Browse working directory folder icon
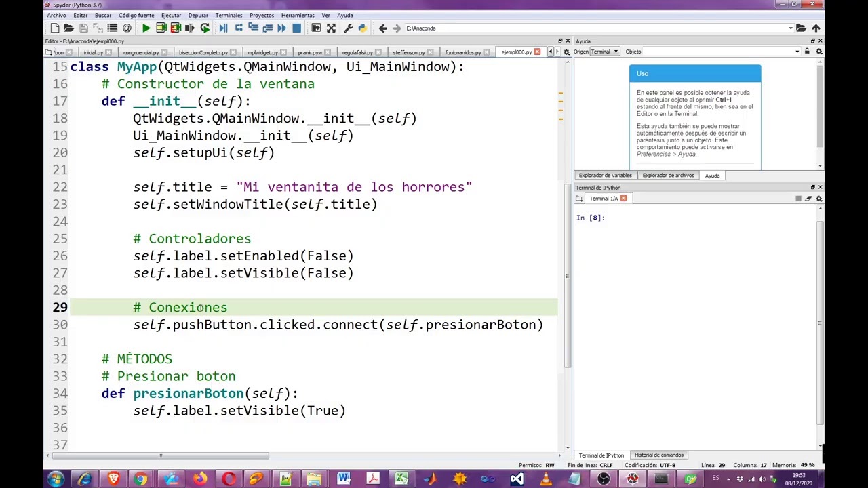868x488 pixels. coord(801,28)
